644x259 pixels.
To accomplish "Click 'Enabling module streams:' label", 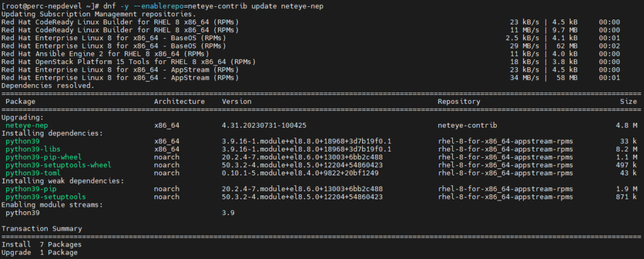I will [x=52, y=205].
